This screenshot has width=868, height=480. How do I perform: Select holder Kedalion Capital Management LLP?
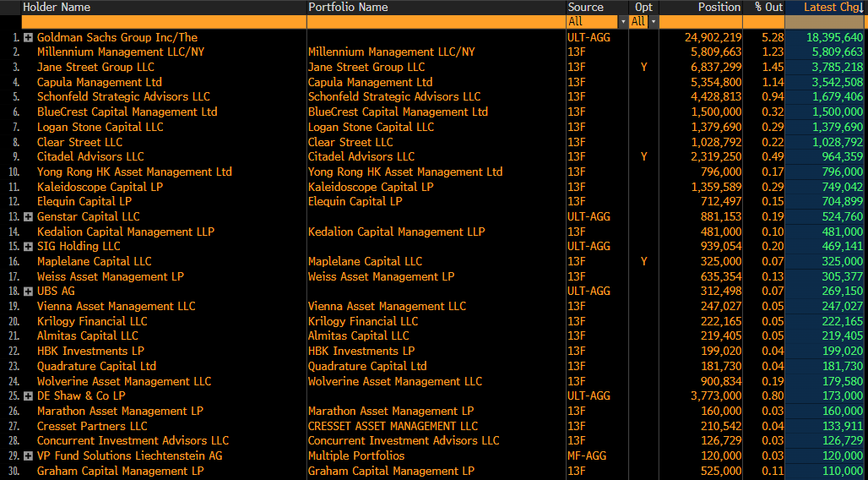[x=126, y=232]
